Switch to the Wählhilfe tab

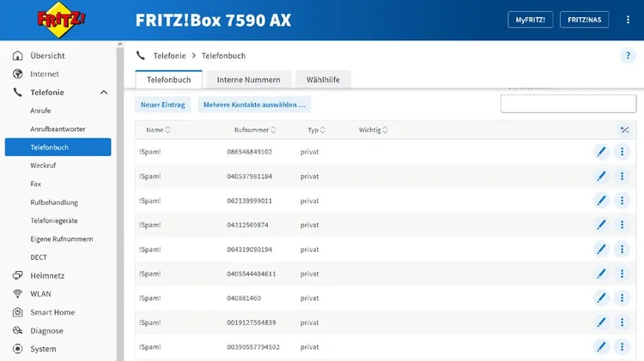(322, 80)
